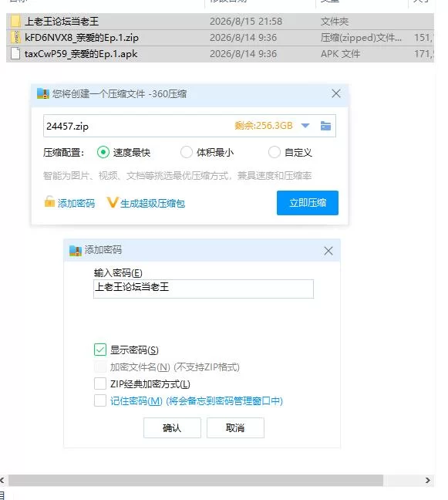Click the 剩余:256.3GB free space text

coord(264,126)
